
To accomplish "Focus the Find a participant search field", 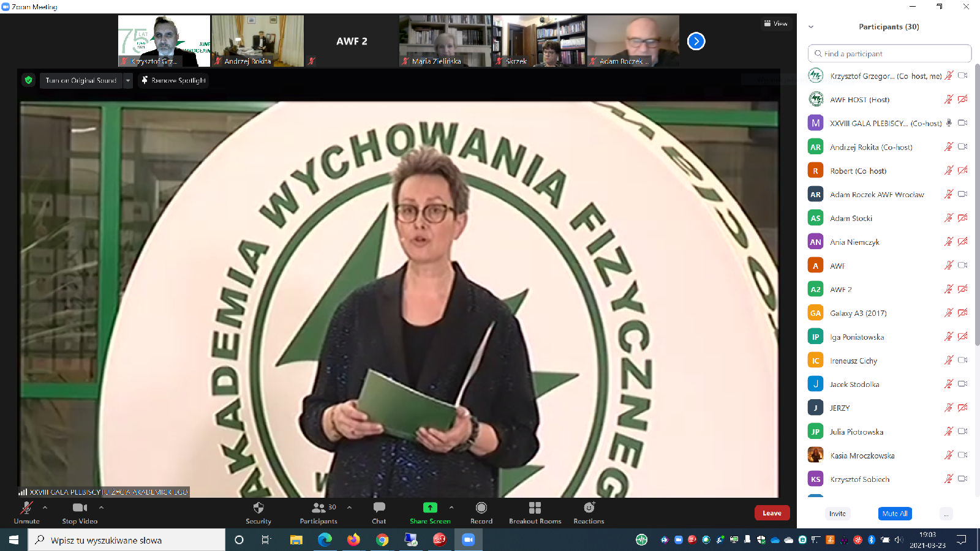I will coord(889,53).
